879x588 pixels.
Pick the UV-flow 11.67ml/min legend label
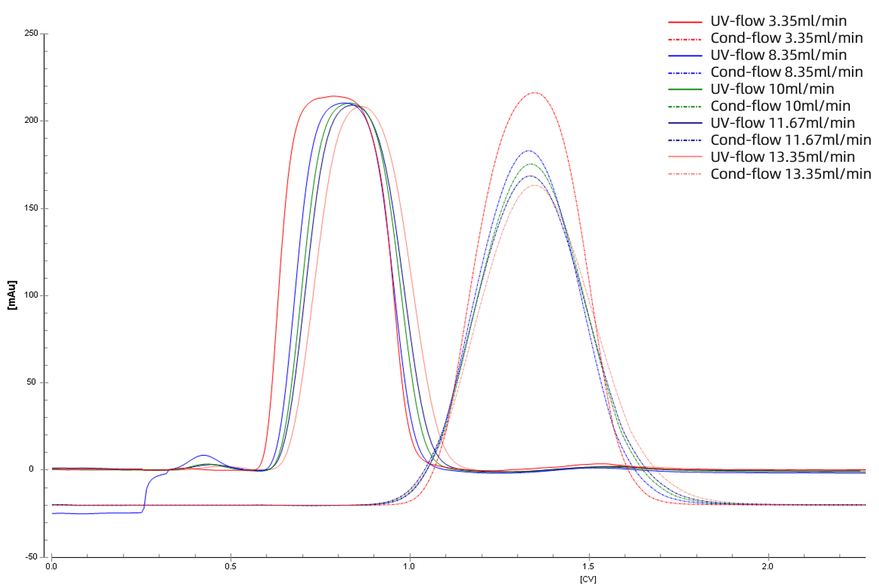pos(783,123)
